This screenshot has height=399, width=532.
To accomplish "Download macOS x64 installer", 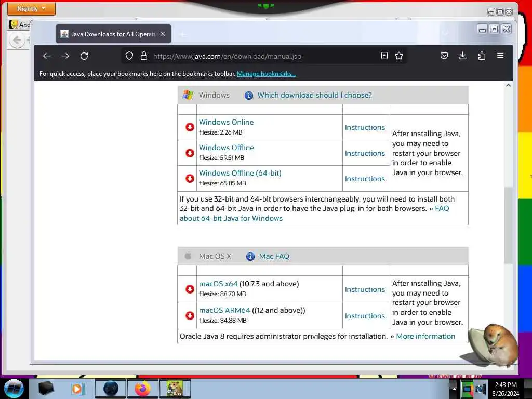I will click(218, 284).
